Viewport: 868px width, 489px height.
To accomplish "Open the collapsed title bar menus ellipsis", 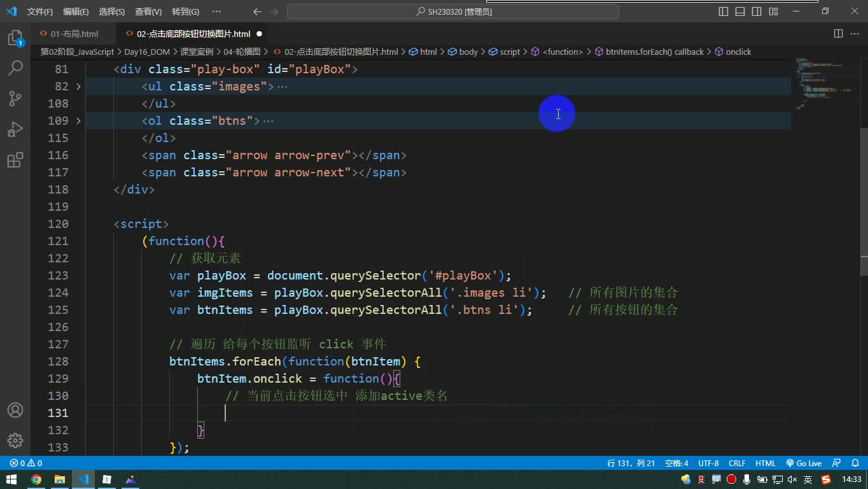I will coord(216,11).
